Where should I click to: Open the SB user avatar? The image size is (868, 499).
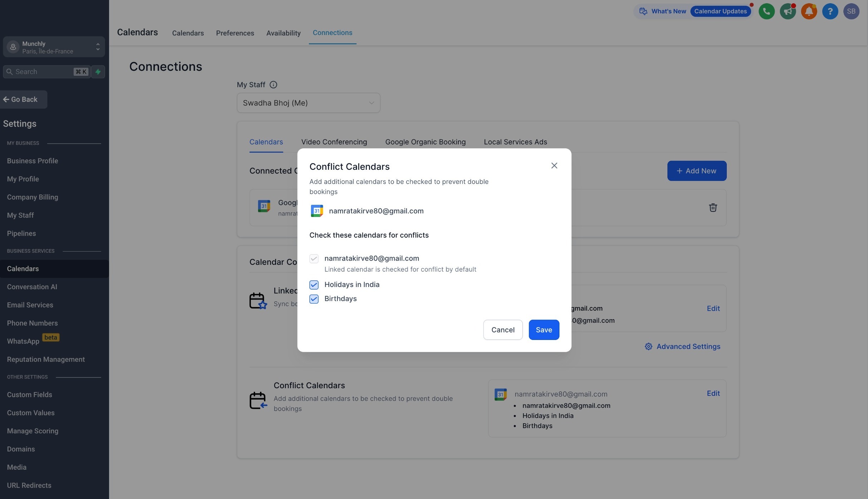click(851, 11)
